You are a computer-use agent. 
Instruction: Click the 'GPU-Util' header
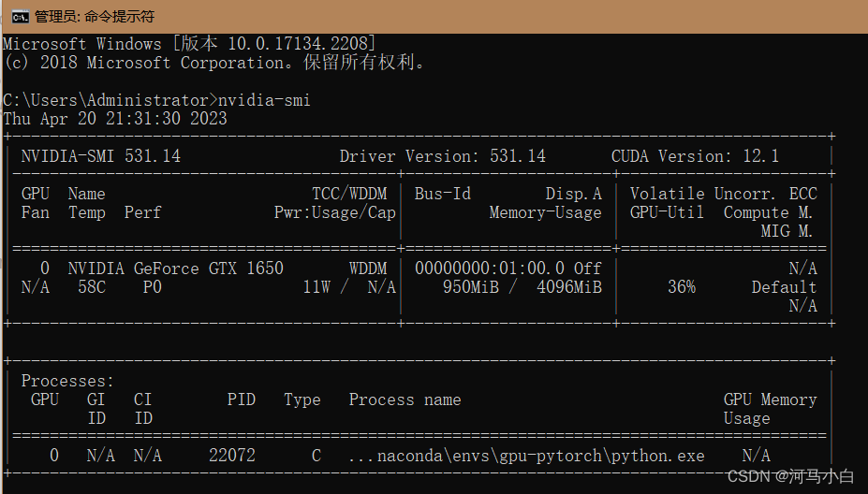(x=667, y=212)
